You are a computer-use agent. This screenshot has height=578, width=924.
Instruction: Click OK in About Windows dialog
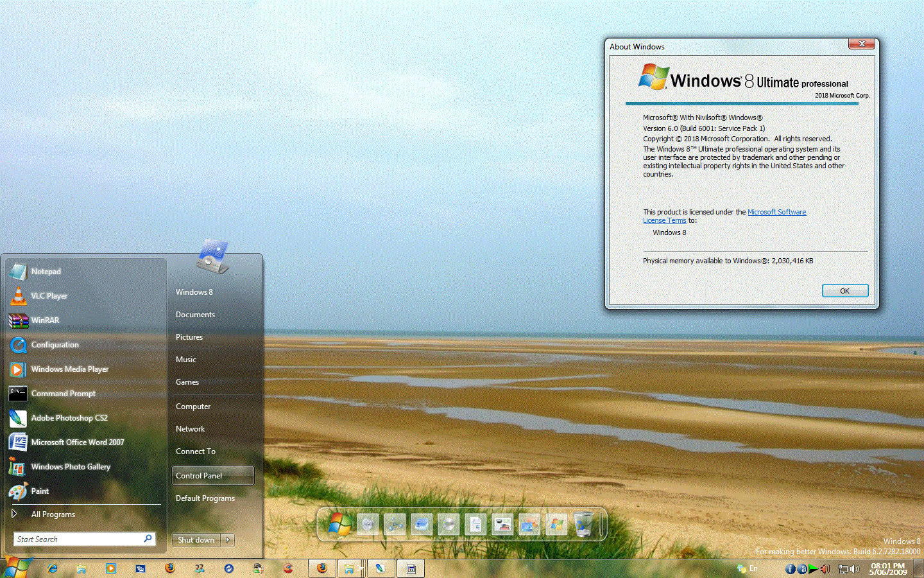845,291
